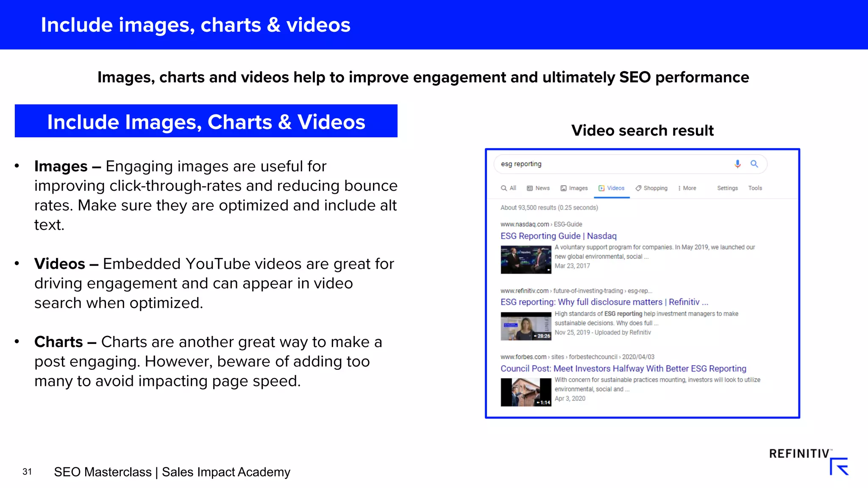Click the snippet 'With concern for sustainable practices'
The width and height of the screenshot is (868, 488).
click(x=658, y=384)
